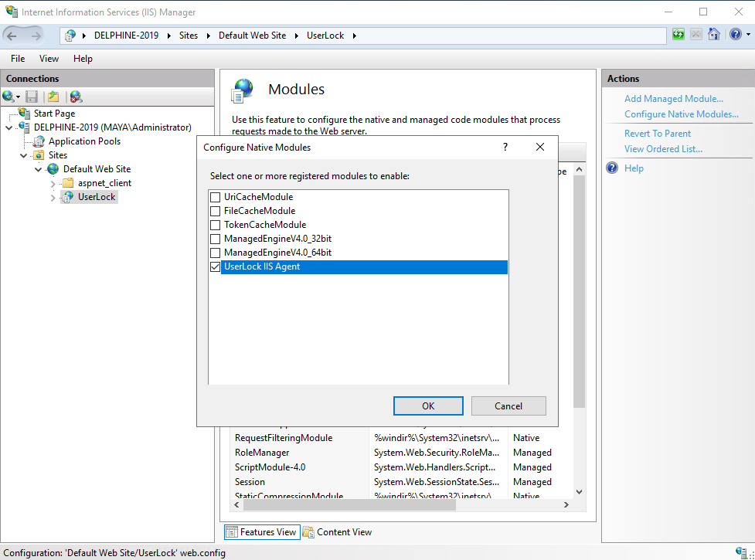Open breadcrumb arrow after DELPHINE-2019
The height and width of the screenshot is (560, 755).
[169, 36]
